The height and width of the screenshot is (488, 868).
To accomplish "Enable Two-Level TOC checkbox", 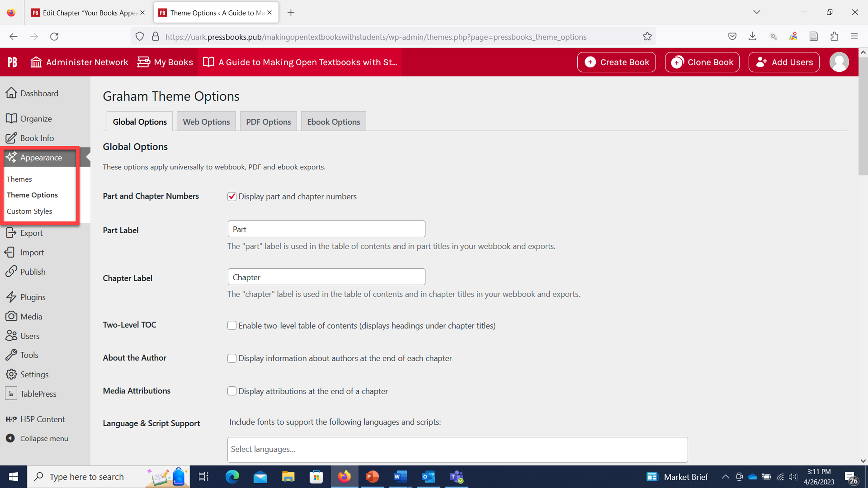I will (x=231, y=325).
